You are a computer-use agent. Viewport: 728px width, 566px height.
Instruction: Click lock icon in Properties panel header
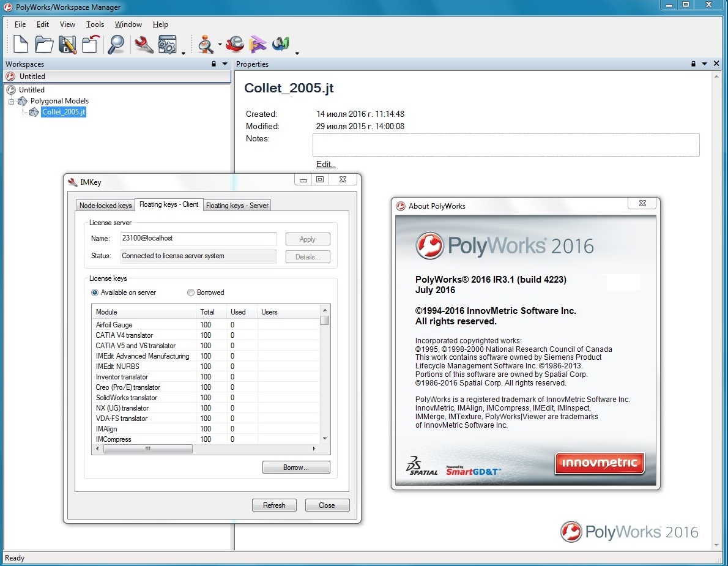click(x=693, y=64)
